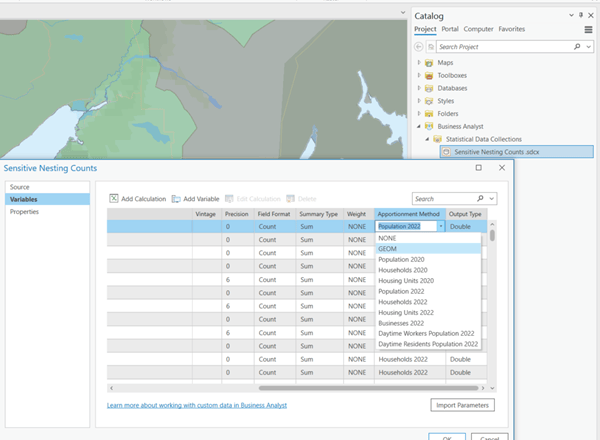Expand the Toolboxes node
Image resolution: width=600 pixels, height=440 pixels.
pos(419,75)
